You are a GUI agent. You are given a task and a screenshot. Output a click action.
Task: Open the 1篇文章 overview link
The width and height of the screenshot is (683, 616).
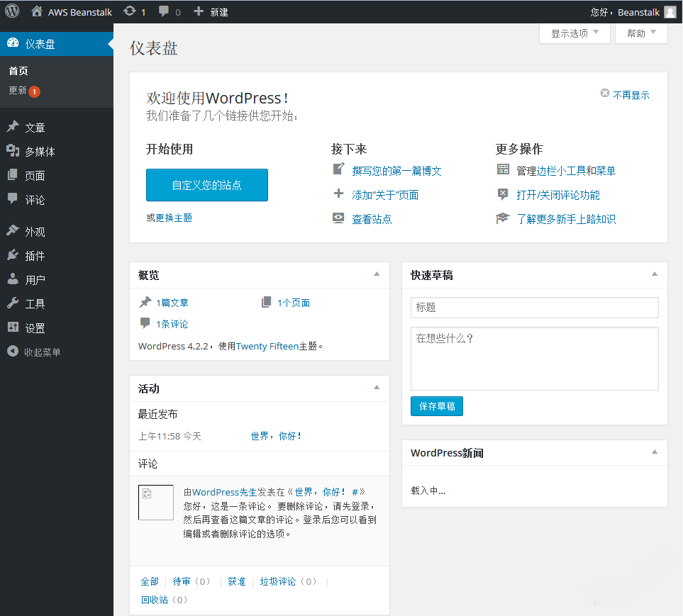tap(172, 303)
